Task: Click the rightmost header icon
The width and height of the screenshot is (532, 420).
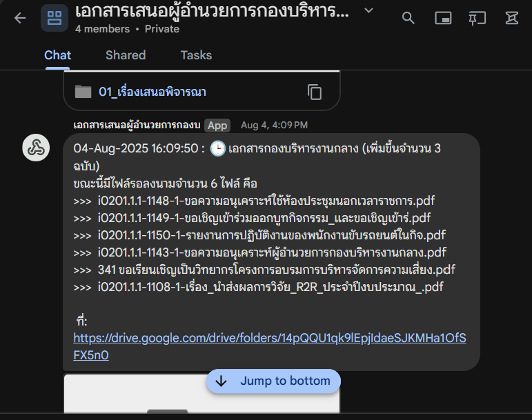Action: point(511,18)
